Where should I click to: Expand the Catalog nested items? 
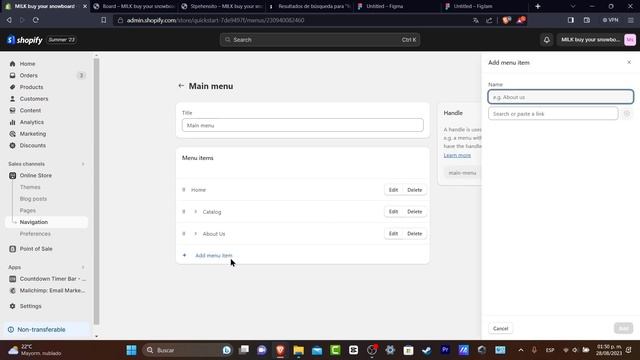click(196, 212)
